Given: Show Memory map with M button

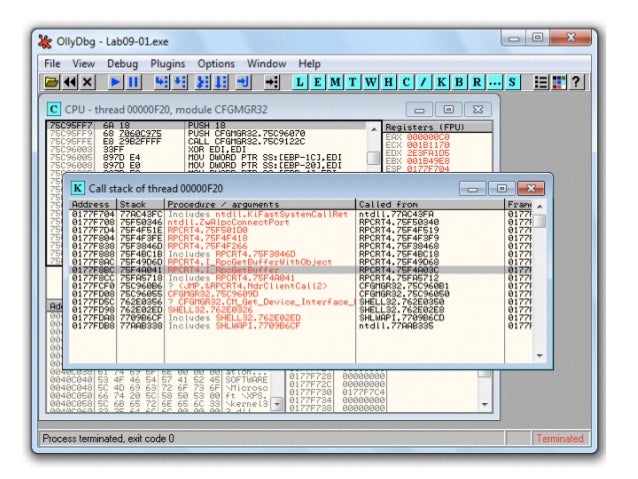Looking at the screenshot, I should coord(335,82).
